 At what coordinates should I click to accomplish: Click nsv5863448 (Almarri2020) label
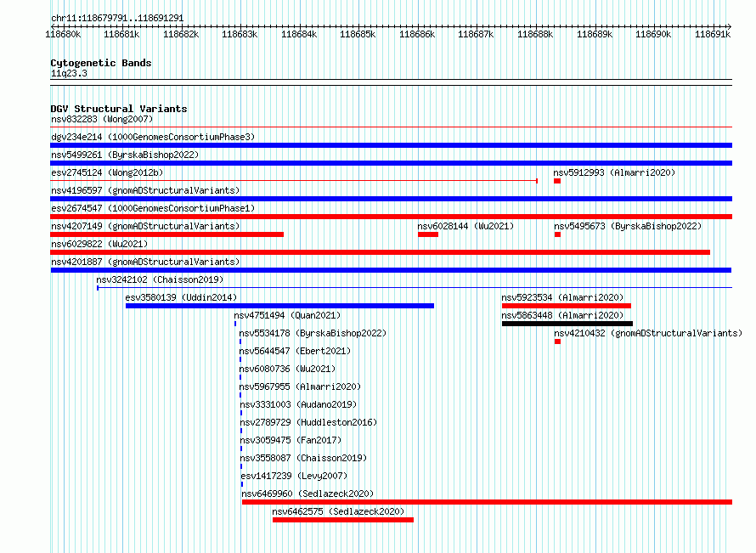pos(562,315)
